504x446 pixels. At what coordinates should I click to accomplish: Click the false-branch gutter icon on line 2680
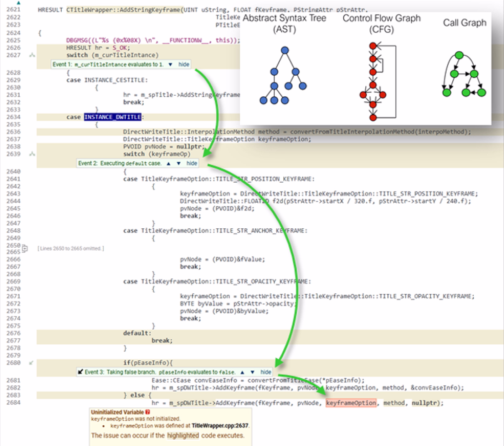[x=31, y=363]
